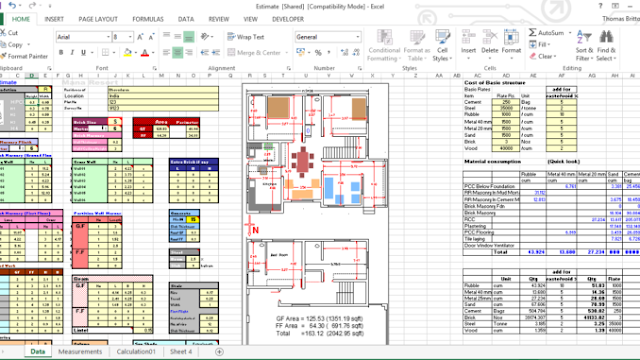The width and height of the screenshot is (640, 360).
Task: Toggle Italic formatting
Action: [x=72, y=53]
